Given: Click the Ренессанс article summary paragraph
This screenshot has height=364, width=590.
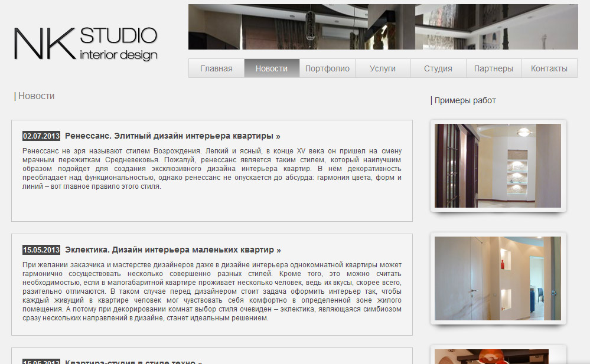Looking at the screenshot, I should coord(212,169).
